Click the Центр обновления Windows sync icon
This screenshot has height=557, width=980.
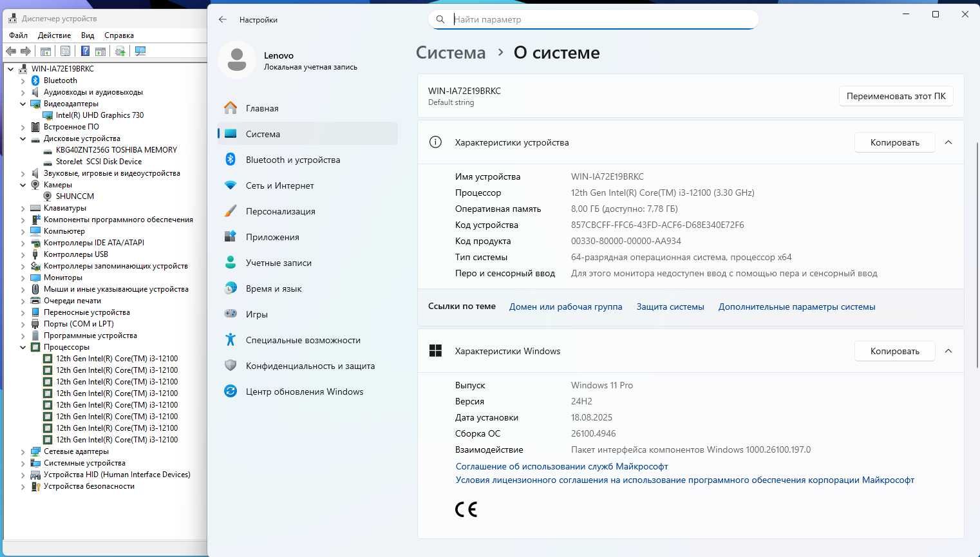pyautogui.click(x=231, y=392)
